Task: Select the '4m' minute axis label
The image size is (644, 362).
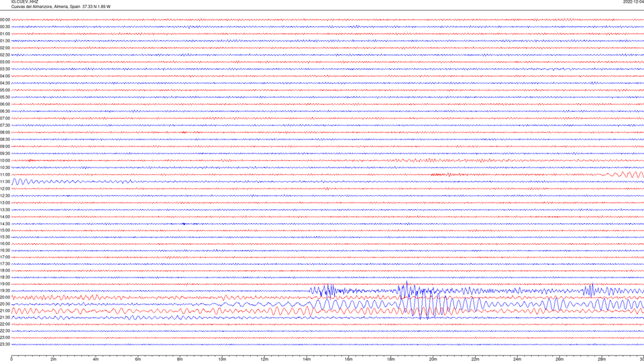Action: [96, 359]
